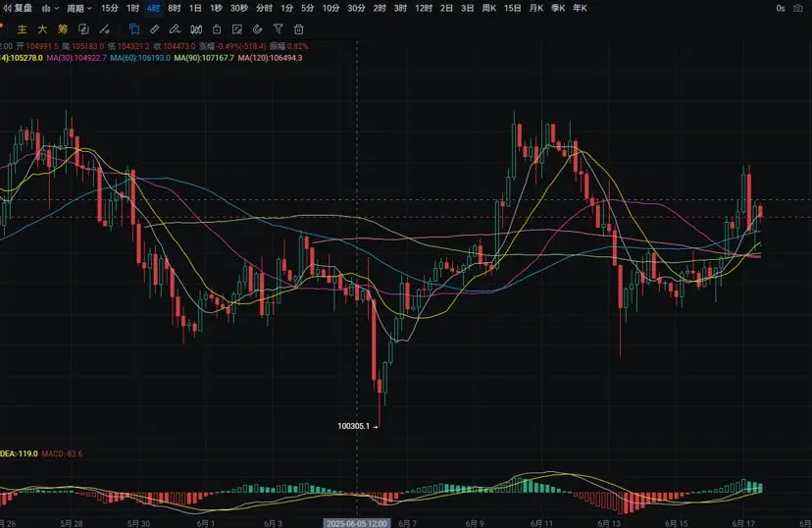Image resolution: width=812 pixels, height=528 pixels.
Task: Switch to the 30秒 timeframe
Action: pos(238,8)
